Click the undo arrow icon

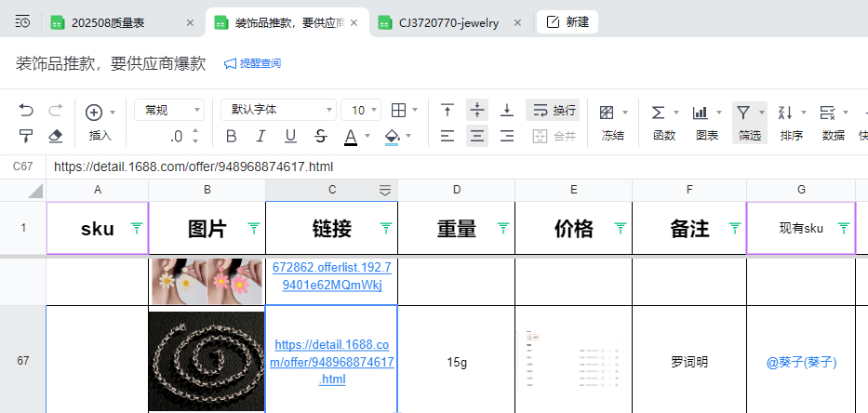point(26,111)
